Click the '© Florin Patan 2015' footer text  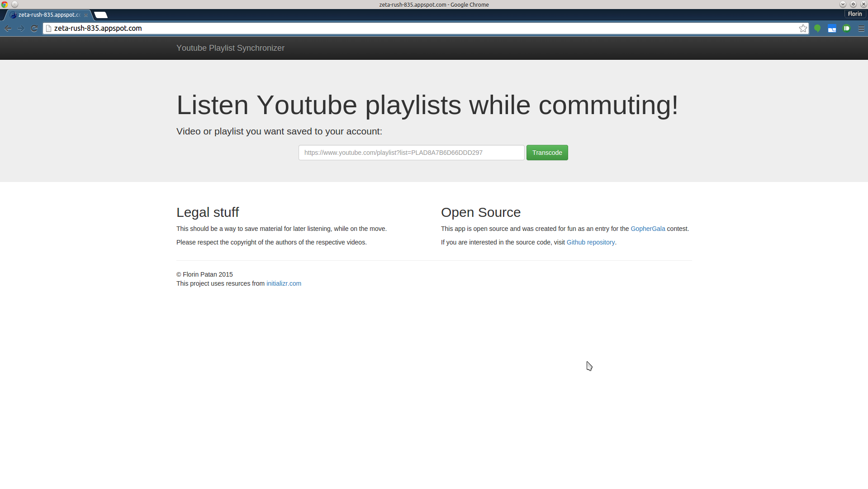click(x=204, y=274)
